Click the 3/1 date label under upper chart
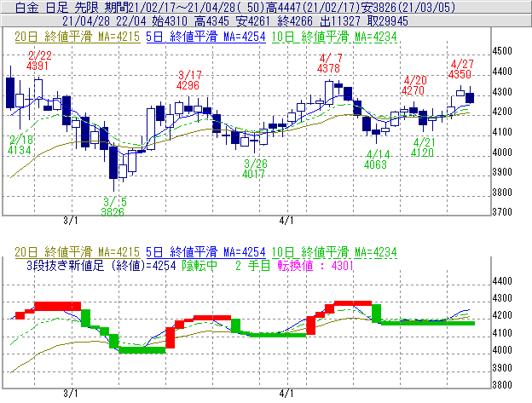Viewport: 532px width, 403px height. [x=71, y=221]
